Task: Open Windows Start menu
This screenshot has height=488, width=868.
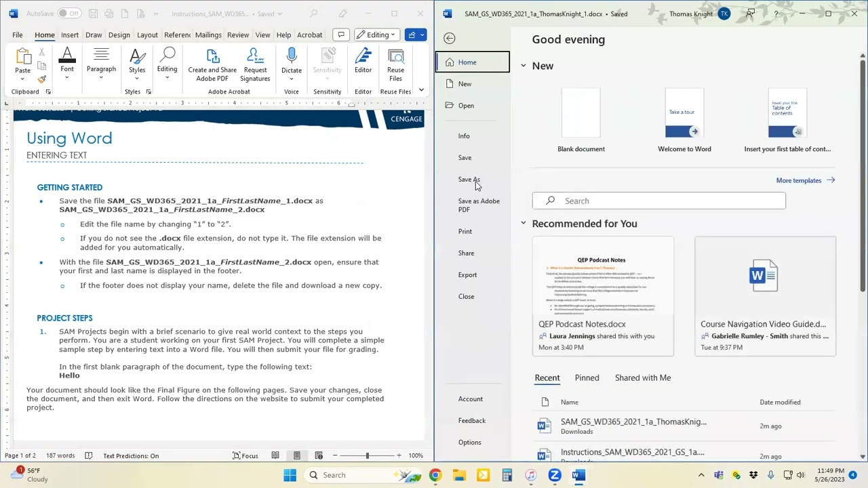Action: (x=290, y=475)
